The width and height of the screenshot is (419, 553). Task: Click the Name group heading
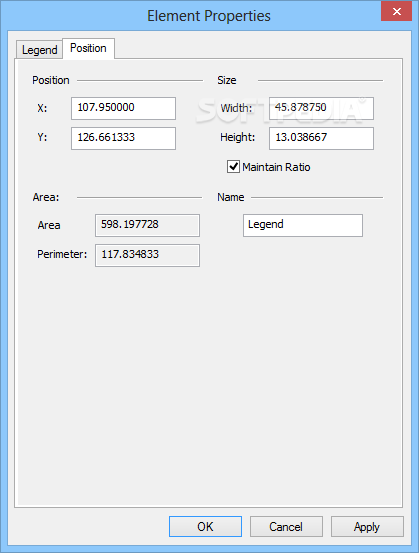(230, 197)
